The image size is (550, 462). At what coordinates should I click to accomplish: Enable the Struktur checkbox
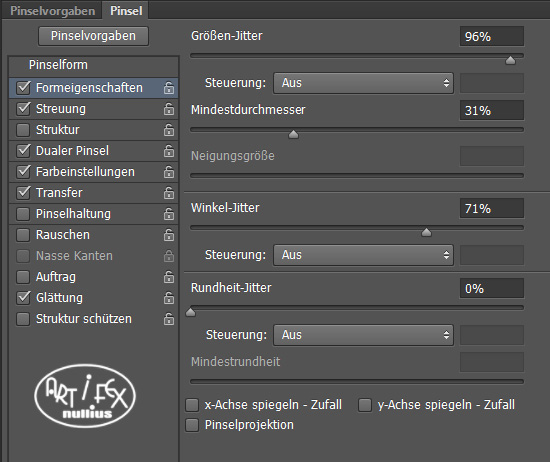click(23, 130)
